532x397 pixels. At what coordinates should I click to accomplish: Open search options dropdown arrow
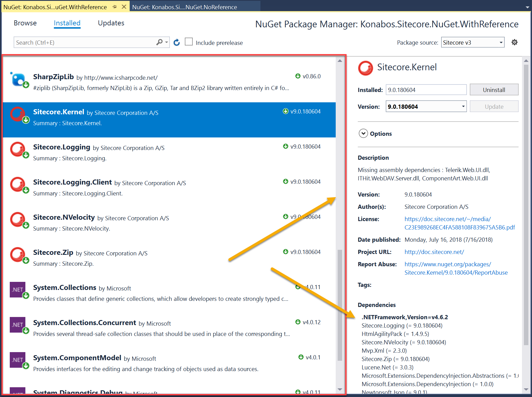[x=166, y=42]
